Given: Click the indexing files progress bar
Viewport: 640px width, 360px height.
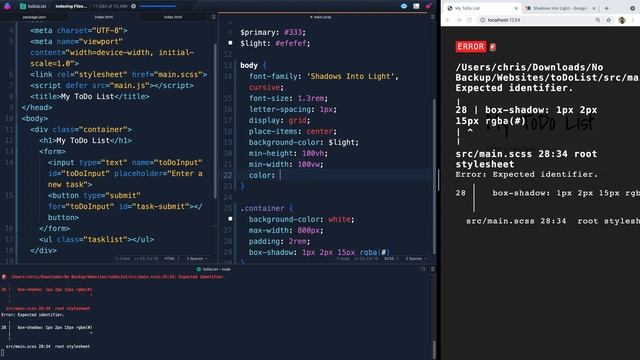Looking at the screenshot, I should (158, 6).
